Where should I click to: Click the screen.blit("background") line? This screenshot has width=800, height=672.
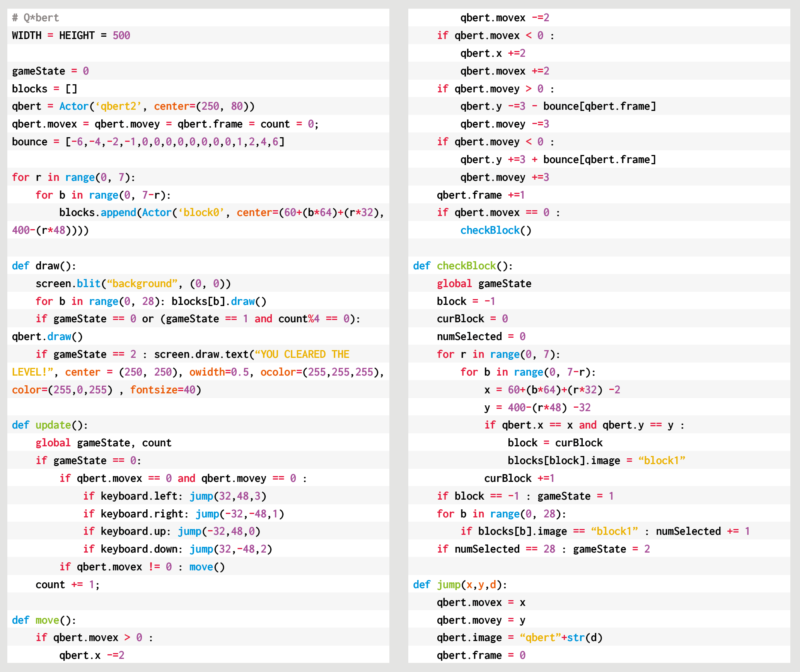point(133,284)
